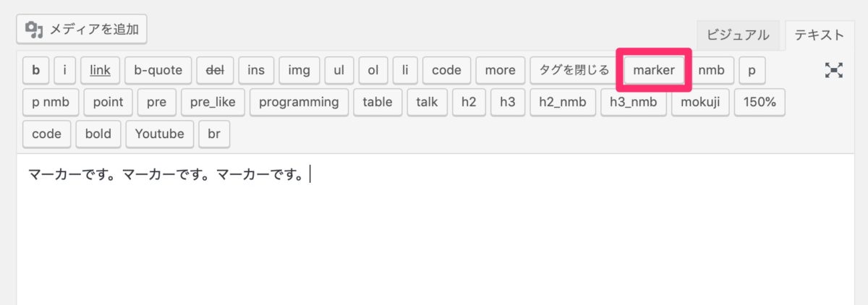Insert a hyperlink with link button
Screen dimensions: 868x305
tap(100, 70)
